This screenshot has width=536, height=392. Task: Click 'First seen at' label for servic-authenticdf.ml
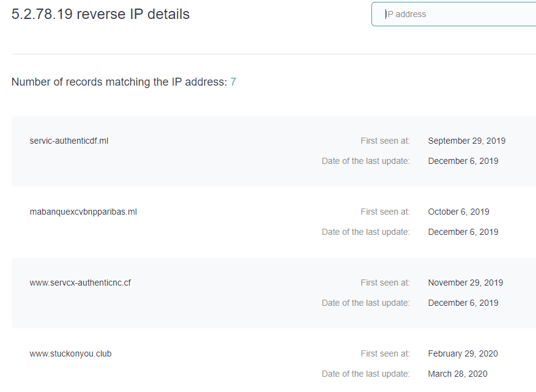point(385,141)
